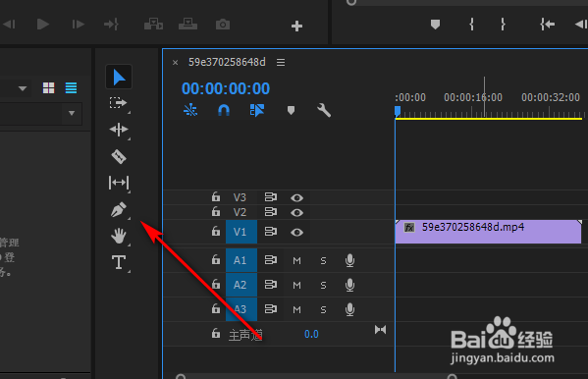
Task: Switch project panel to icon view
Action: point(48,88)
